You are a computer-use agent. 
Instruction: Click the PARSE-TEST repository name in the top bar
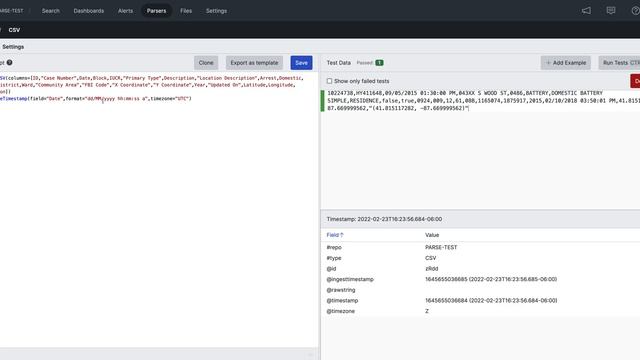(12, 11)
